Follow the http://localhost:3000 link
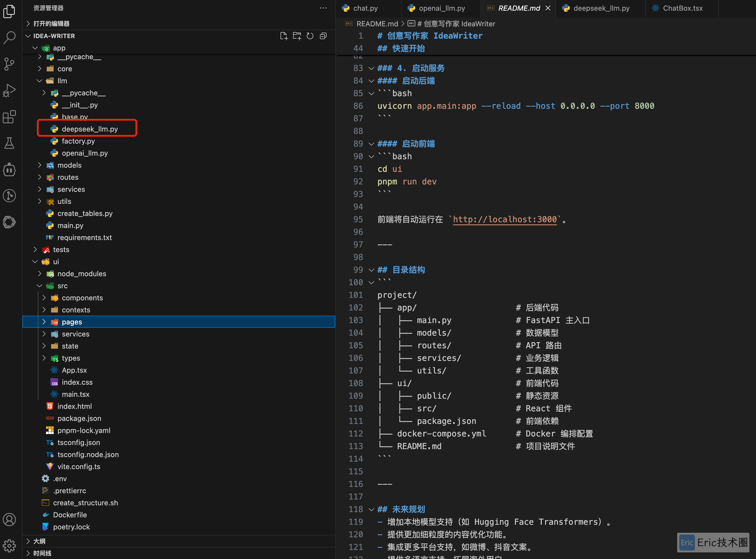The width and height of the screenshot is (756, 559). (505, 219)
